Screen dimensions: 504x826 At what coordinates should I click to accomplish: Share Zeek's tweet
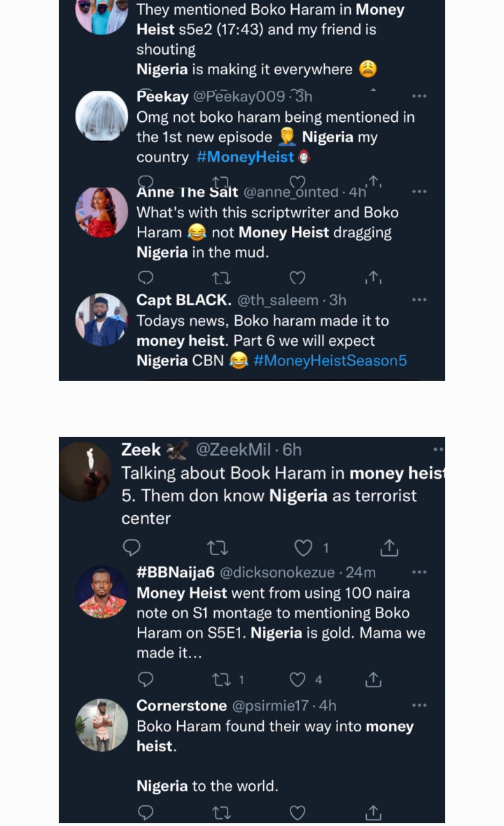pyautogui.click(x=389, y=548)
